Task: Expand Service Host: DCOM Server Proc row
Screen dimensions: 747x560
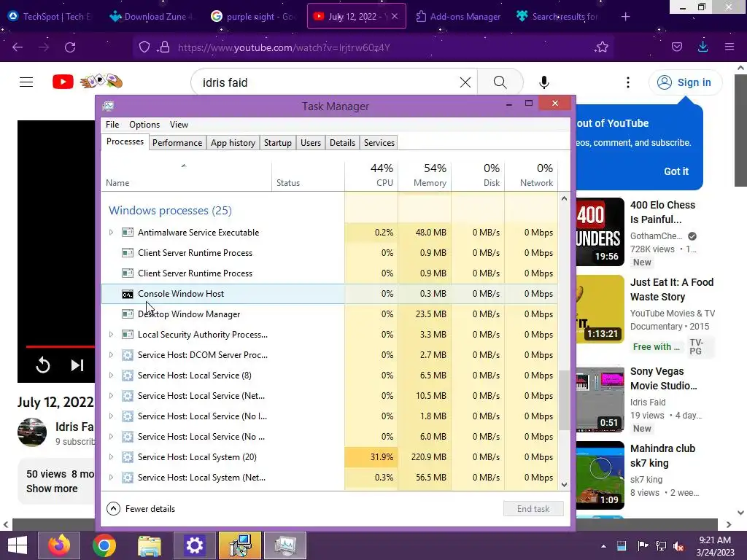Action: 111,355
